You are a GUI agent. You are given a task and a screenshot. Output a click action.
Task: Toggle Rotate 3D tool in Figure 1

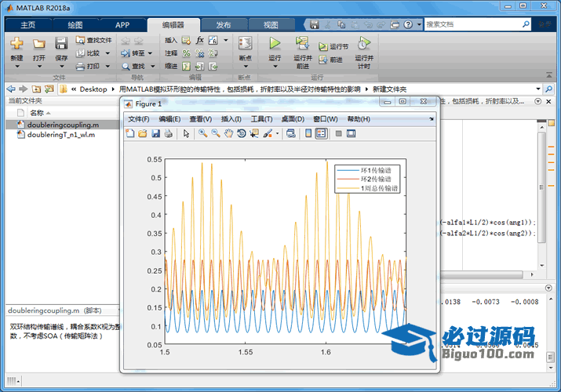(242, 133)
